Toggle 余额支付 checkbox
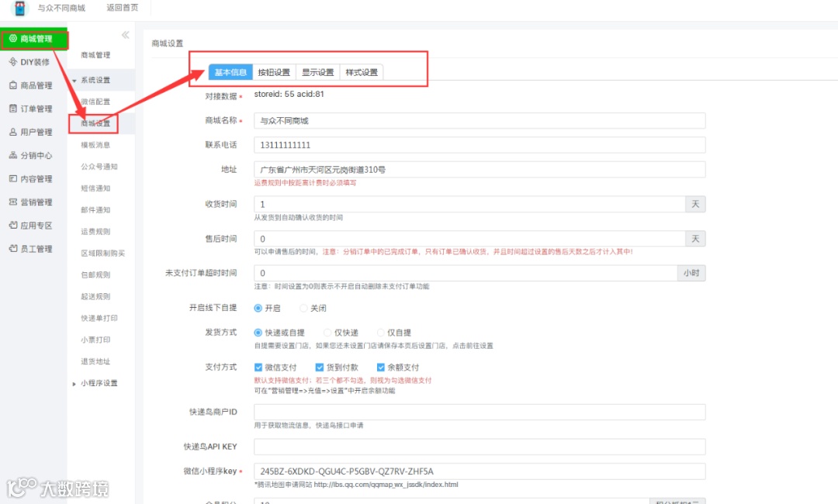 point(380,368)
